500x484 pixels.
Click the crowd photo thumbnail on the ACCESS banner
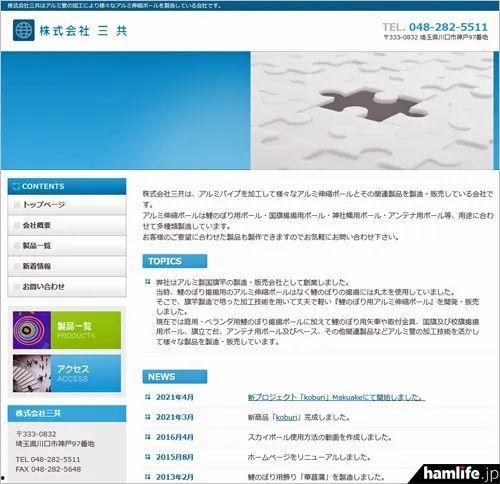(32, 373)
